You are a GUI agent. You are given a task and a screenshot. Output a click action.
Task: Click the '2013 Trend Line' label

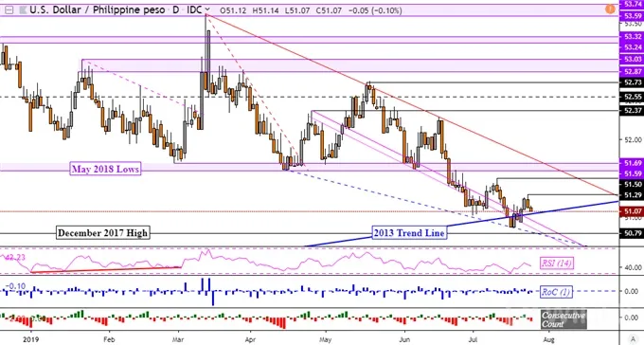point(409,233)
